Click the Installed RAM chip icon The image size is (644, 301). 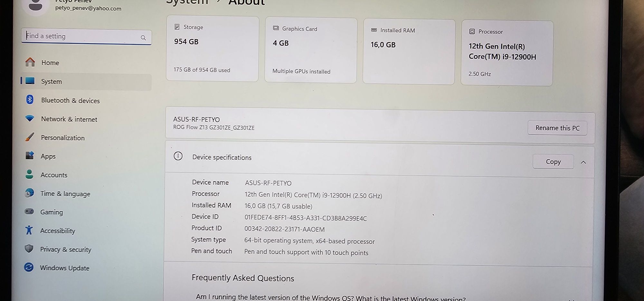point(374,30)
